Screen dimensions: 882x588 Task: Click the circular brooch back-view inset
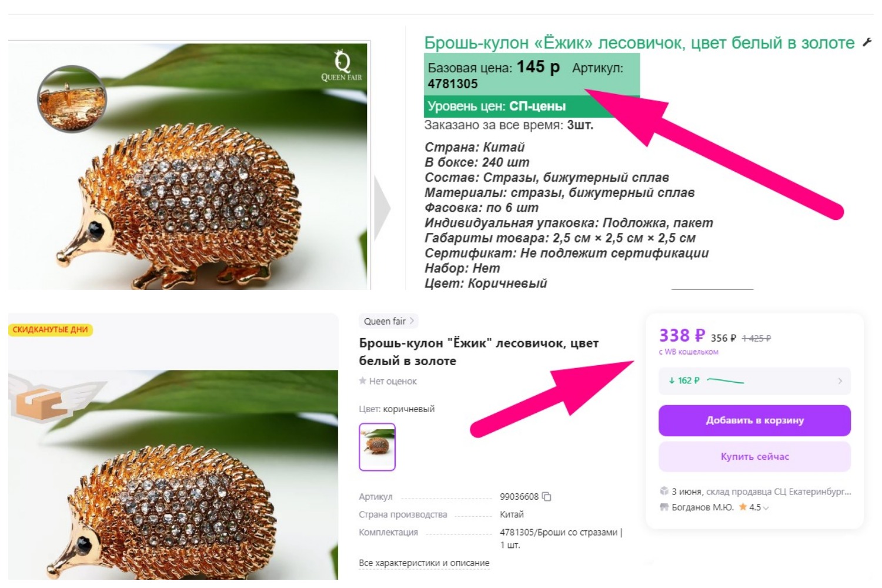72,98
